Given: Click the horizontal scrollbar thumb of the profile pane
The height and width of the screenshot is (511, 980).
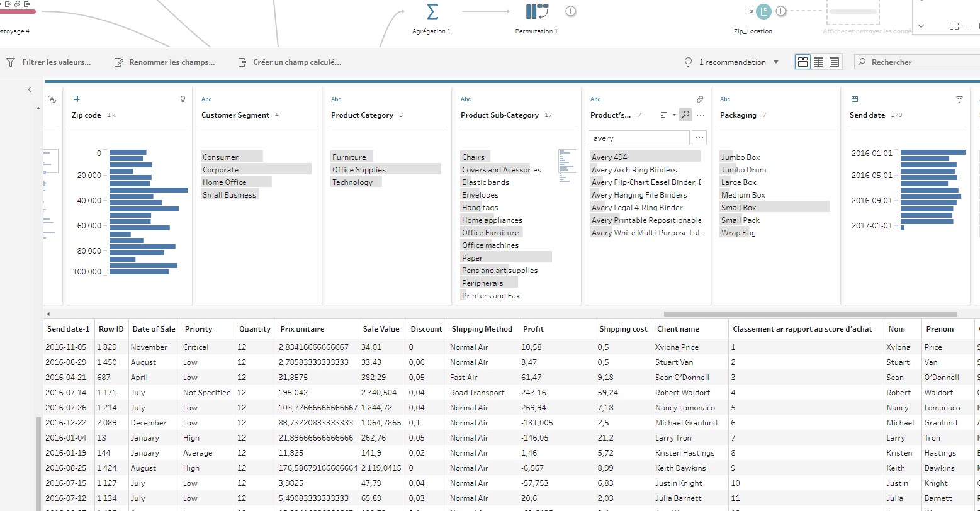Looking at the screenshot, I should pos(810,313).
